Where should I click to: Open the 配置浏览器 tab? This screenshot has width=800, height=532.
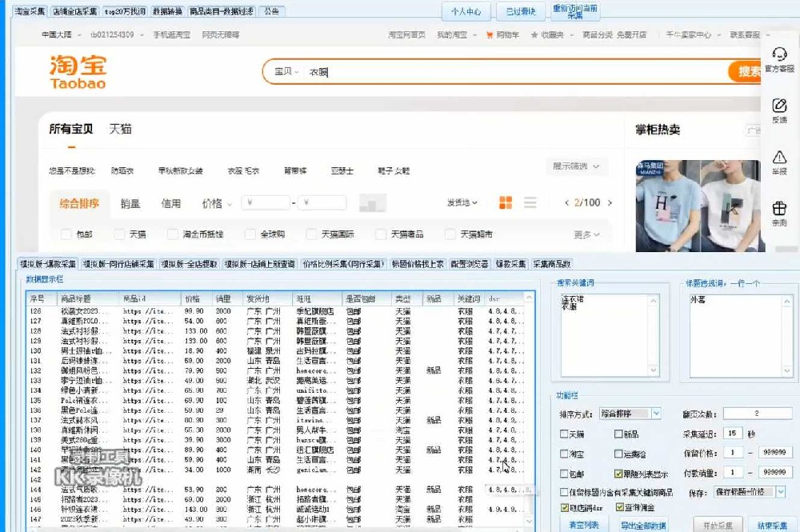[470, 264]
